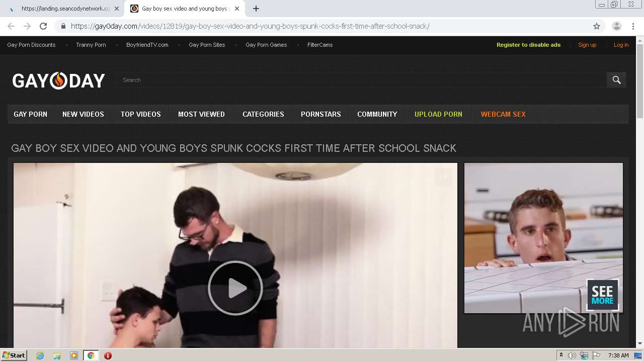Bookmark this page with the star icon
The image size is (644, 362).
click(x=597, y=26)
